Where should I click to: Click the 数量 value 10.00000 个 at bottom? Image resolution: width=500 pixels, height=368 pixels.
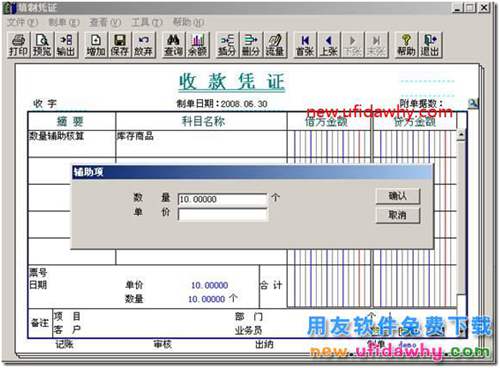pos(213,299)
